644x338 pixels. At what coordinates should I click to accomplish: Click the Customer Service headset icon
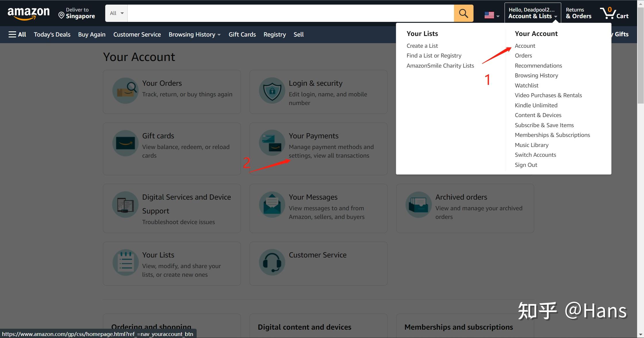(x=272, y=262)
